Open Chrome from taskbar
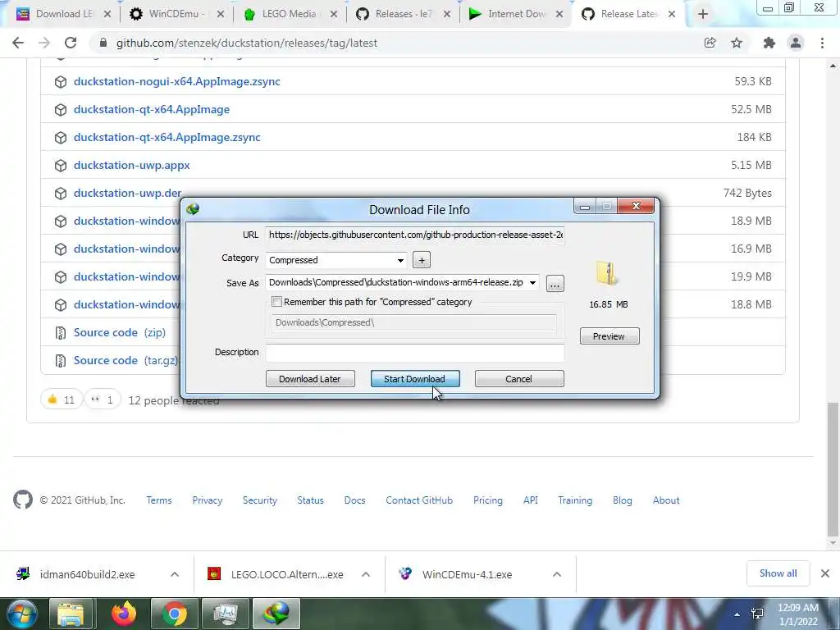 click(174, 614)
